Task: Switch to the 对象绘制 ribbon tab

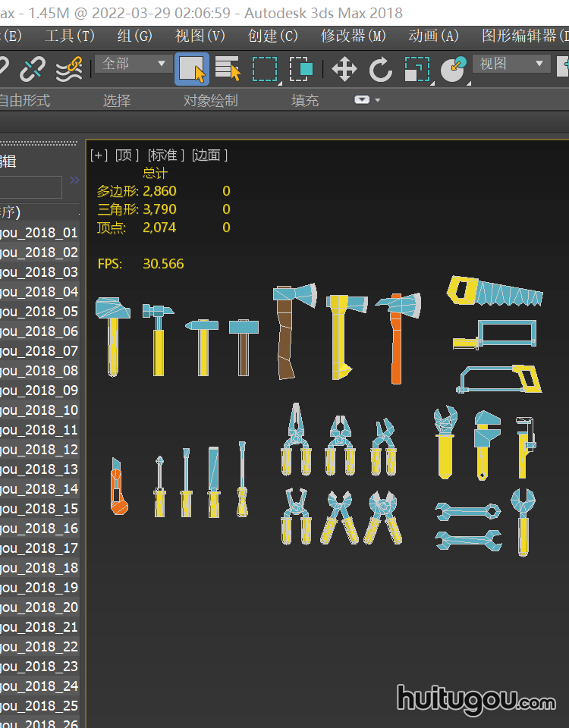Action: pyautogui.click(x=210, y=100)
